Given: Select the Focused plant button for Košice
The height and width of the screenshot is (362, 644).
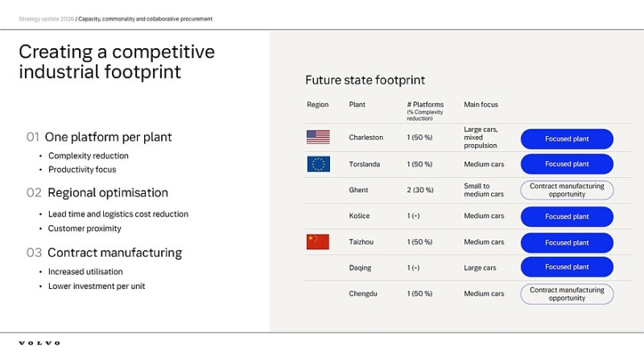Looking at the screenshot, I should (x=567, y=216).
